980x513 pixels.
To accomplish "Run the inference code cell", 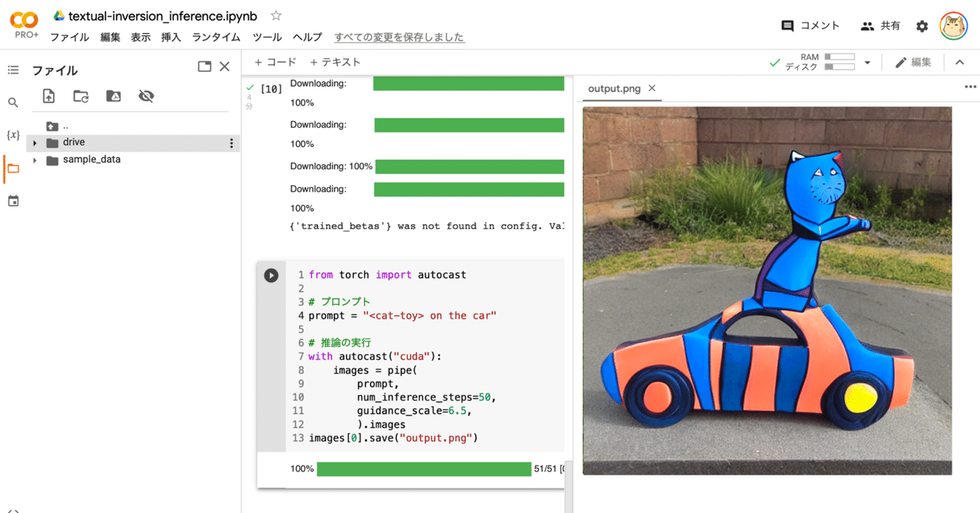I will [x=271, y=274].
